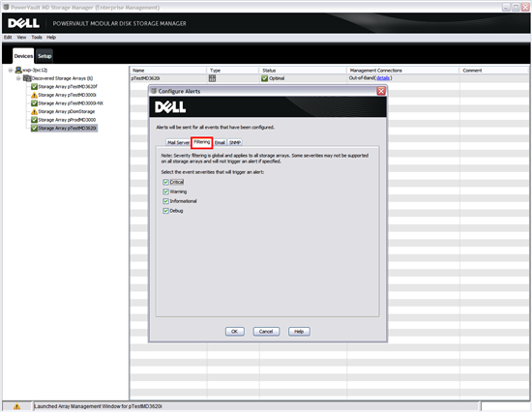
Task: Click the green check icon of pProdMD3000 array
Action: pos(34,120)
